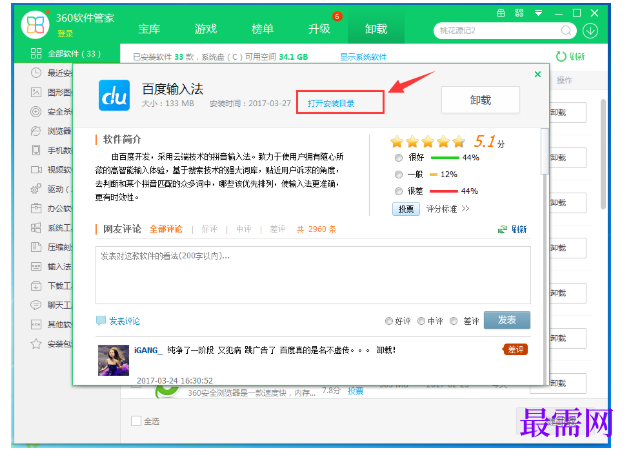632x454 pixels.
Task: Click the 下载工具 sidebar icon
Action: [36, 285]
